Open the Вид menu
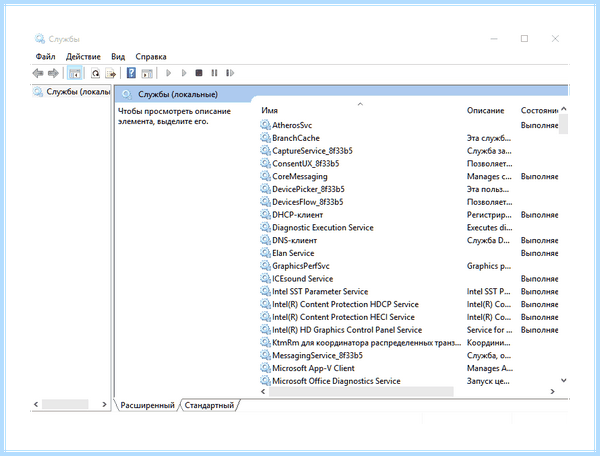 click(x=118, y=57)
